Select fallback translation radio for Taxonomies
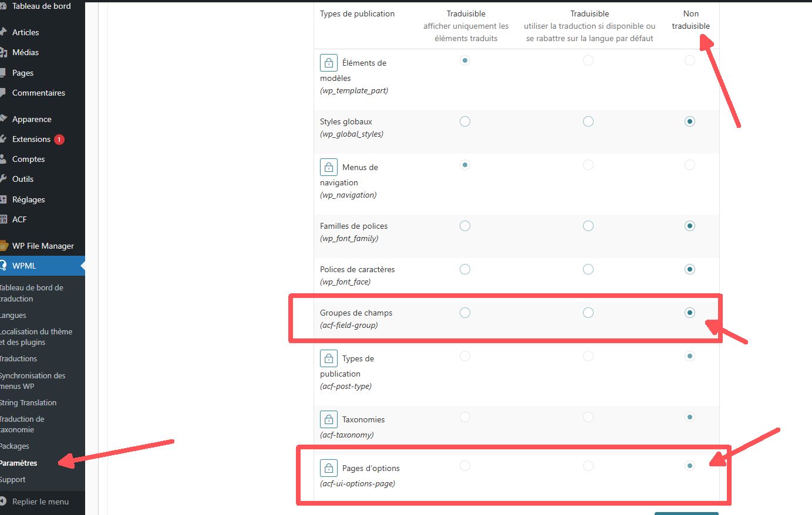The image size is (812, 515). coord(588,417)
